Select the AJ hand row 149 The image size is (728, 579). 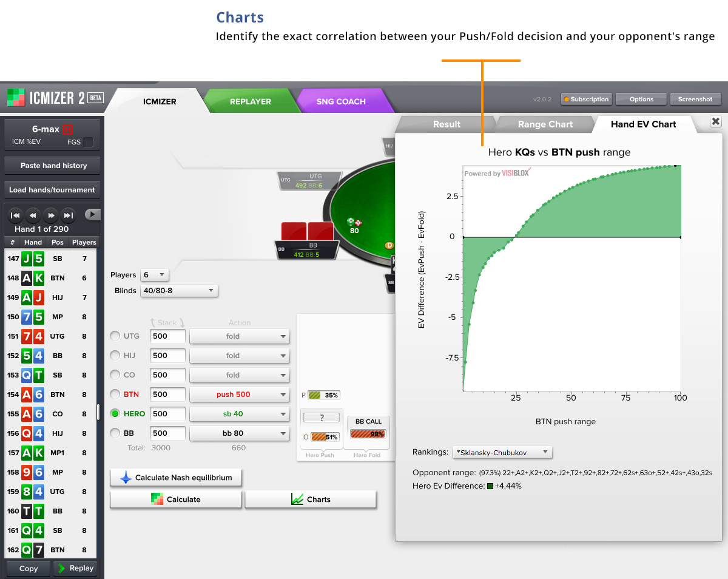(x=51, y=297)
